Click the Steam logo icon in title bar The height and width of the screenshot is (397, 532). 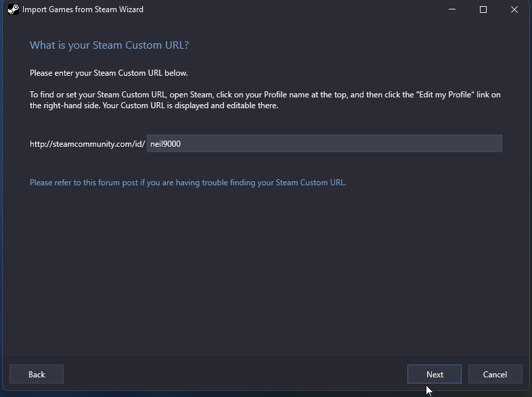pyautogui.click(x=14, y=9)
